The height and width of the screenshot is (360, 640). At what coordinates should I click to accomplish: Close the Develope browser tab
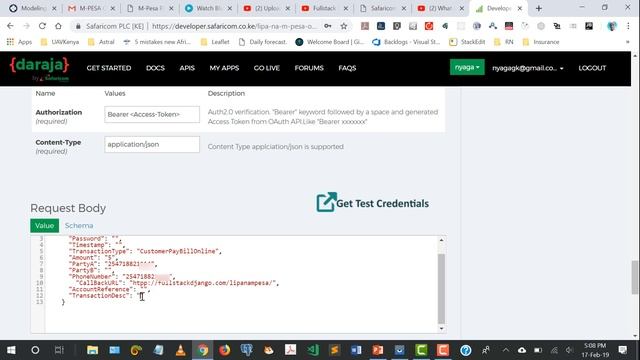coord(520,8)
